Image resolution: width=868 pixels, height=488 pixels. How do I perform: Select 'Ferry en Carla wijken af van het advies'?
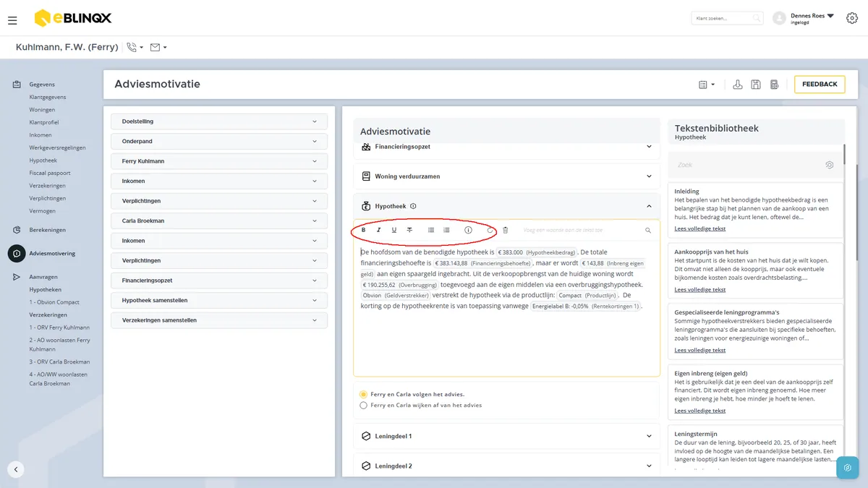pos(363,405)
